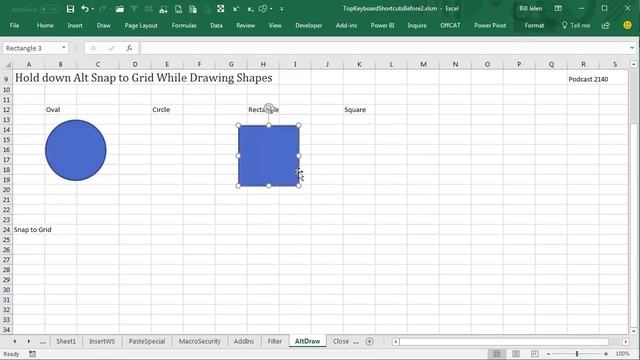The height and width of the screenshot is (360, 640).
Task: Switch to Page Layout view in status bar
Action: pyautogui.click(x=516, y=354)
